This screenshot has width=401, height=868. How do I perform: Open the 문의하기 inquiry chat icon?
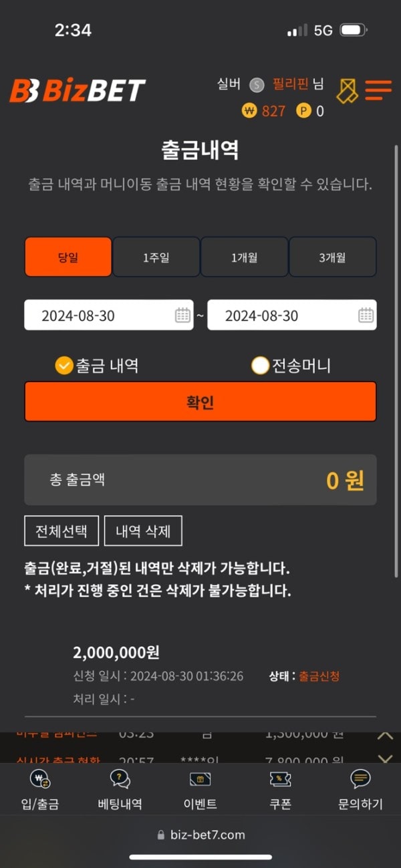coord(360,779)
